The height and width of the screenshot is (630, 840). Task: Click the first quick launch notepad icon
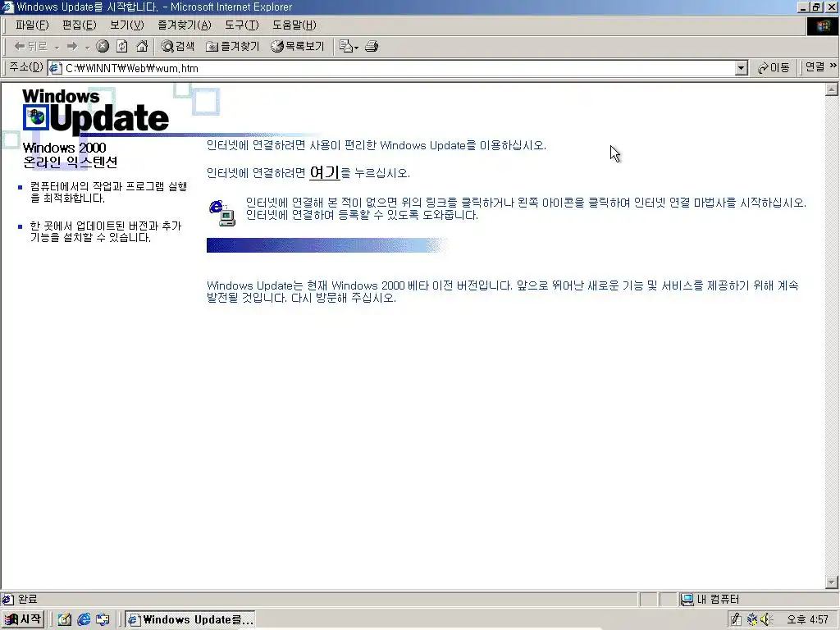pyautogui.click(x=65, y=620)
